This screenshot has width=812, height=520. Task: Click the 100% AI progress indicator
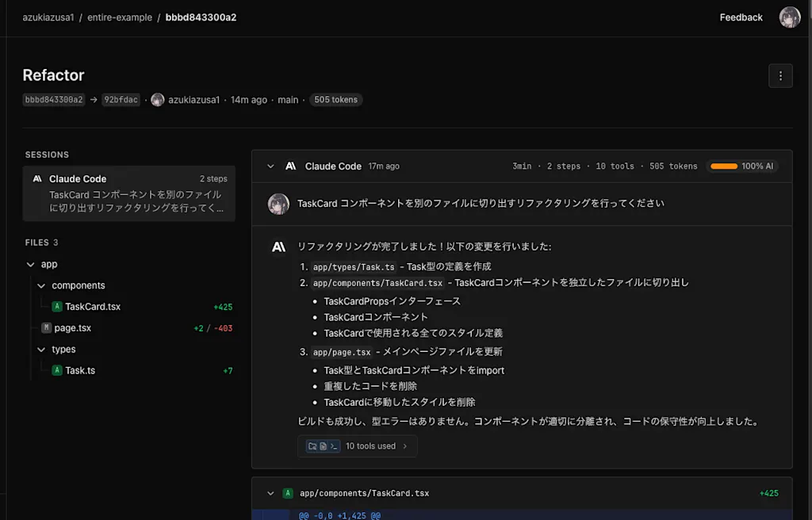[x=741, y=166]
